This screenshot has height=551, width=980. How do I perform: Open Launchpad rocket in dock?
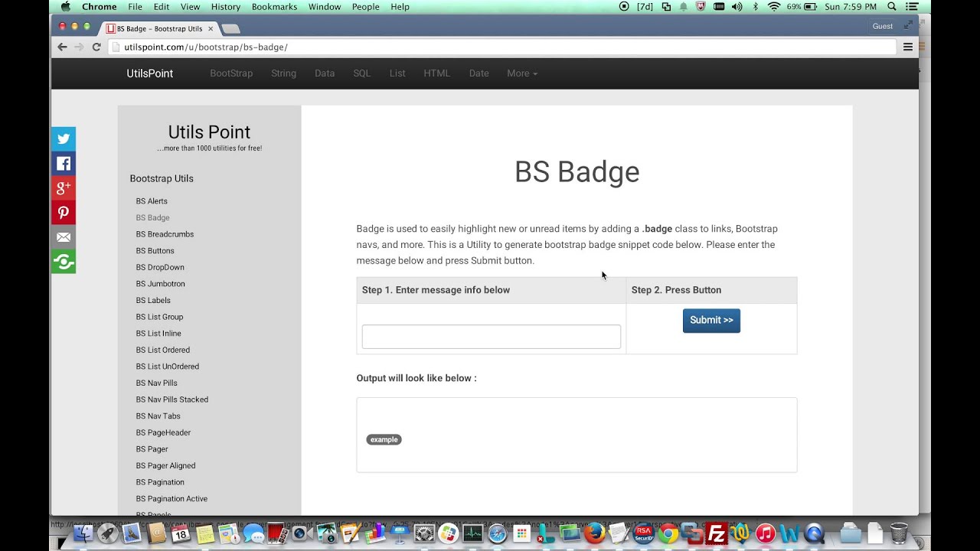click(107, 533)
